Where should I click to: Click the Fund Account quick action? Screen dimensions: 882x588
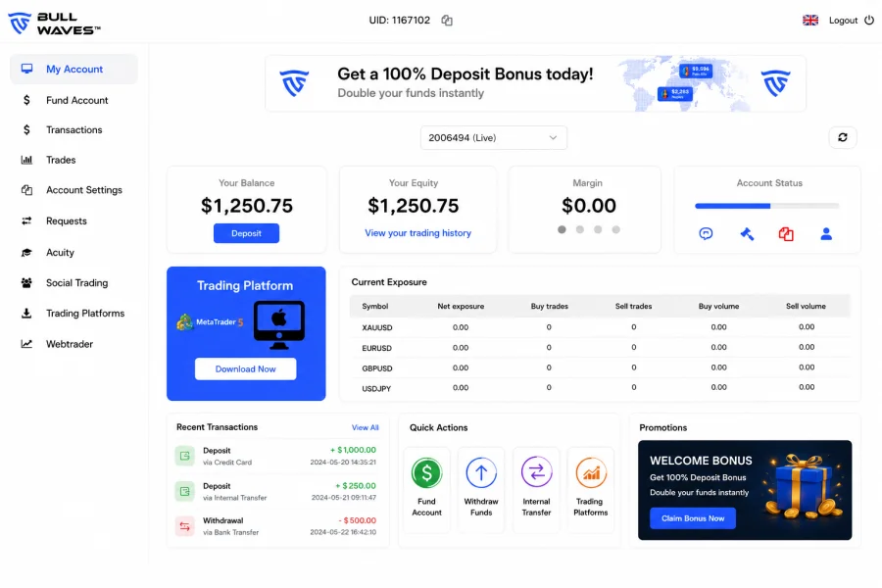click(426, 488)
